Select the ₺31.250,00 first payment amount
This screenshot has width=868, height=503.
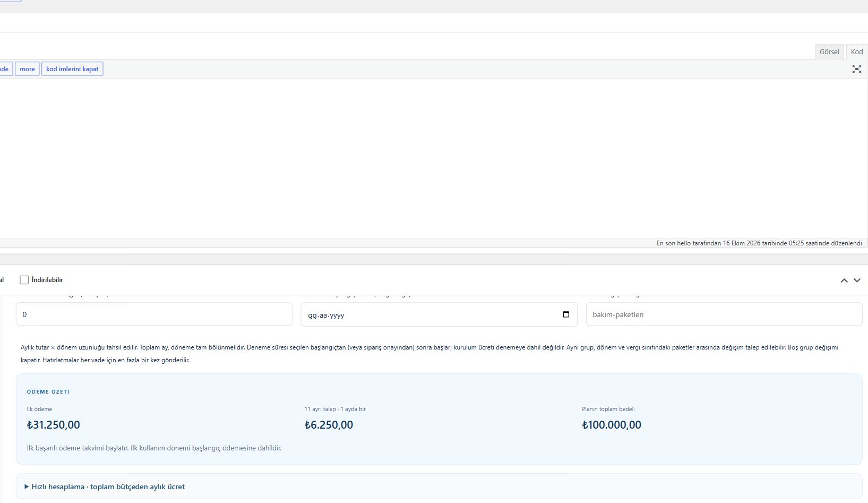54,425
